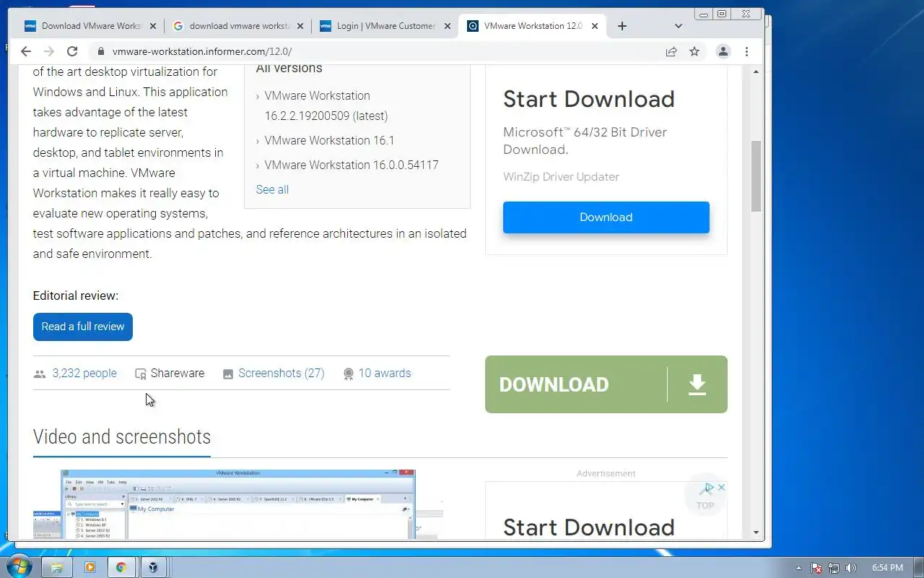Image resolution: width=924 pixels, height=578 pixels.
Task: Open the 10 awards link
Action: [x=385, y=374]
